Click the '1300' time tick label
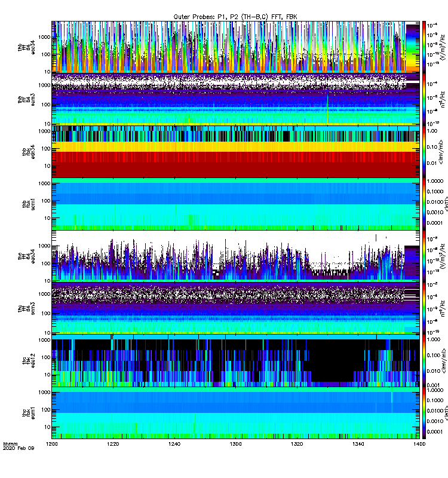 tap(235, 444)
